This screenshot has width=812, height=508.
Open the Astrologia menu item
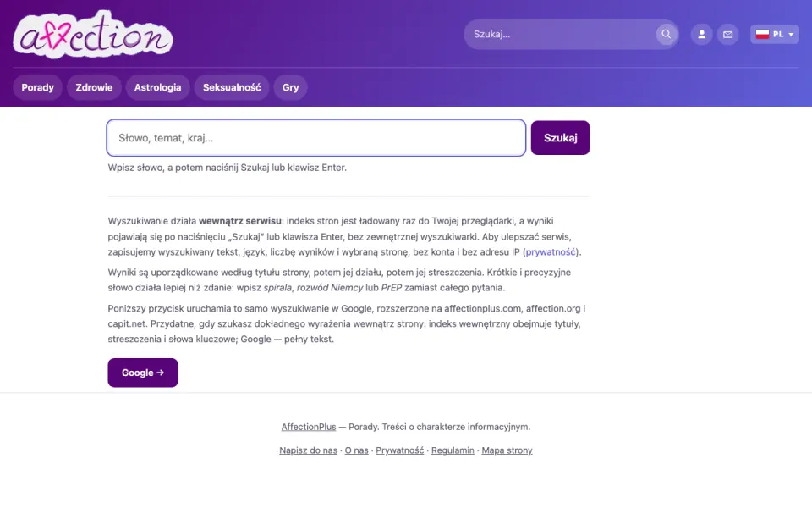coord(158,87)
